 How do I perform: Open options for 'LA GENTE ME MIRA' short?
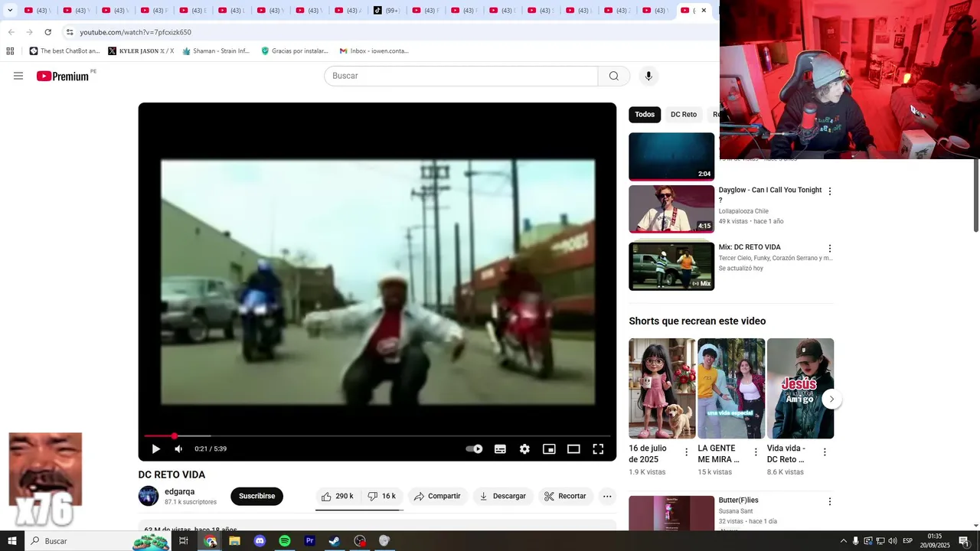pos(756,452)
